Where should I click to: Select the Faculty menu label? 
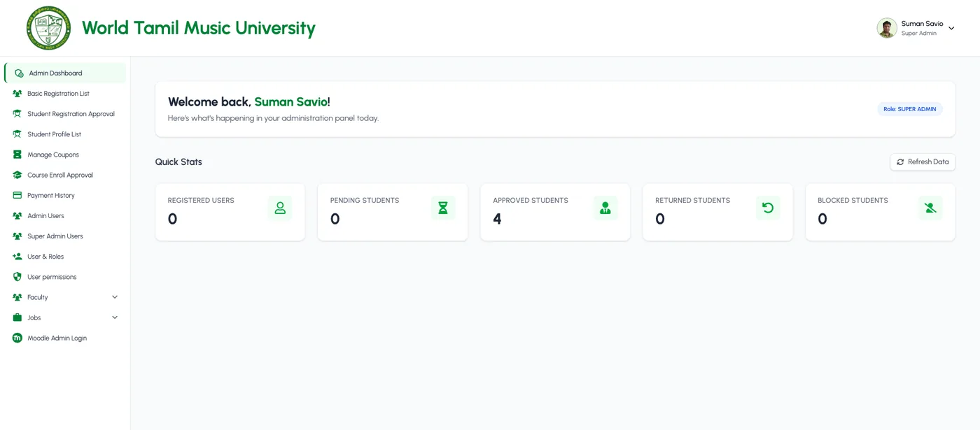pos(38,297)
